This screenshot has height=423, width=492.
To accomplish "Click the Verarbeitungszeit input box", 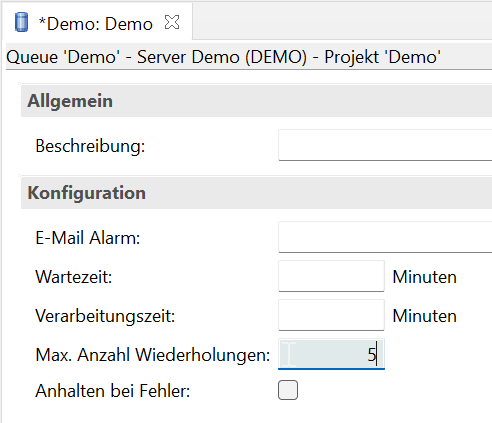I will pos(331,315).
